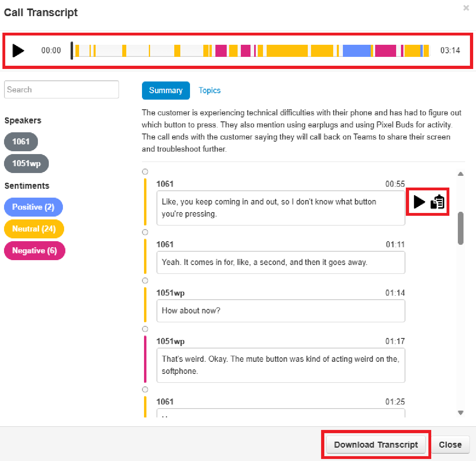Filter by speaker 1061
Viewport: 476px width, 461px height.
pos(21,142)
